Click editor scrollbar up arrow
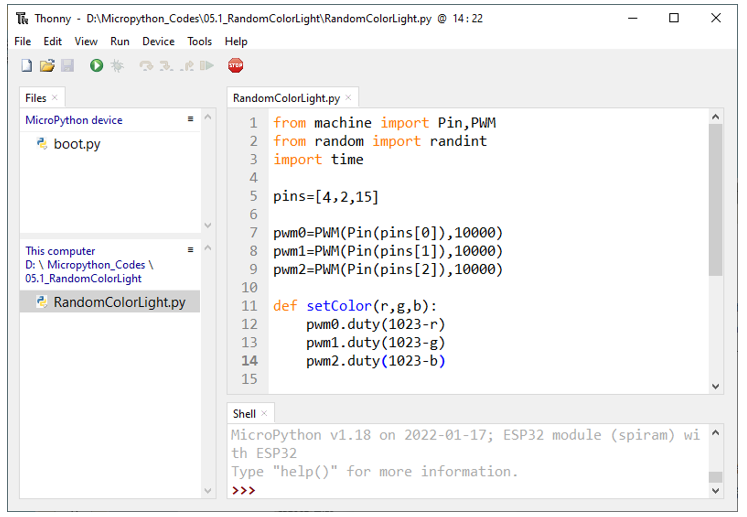The image size is (747, 517). (x=716, y=117)
